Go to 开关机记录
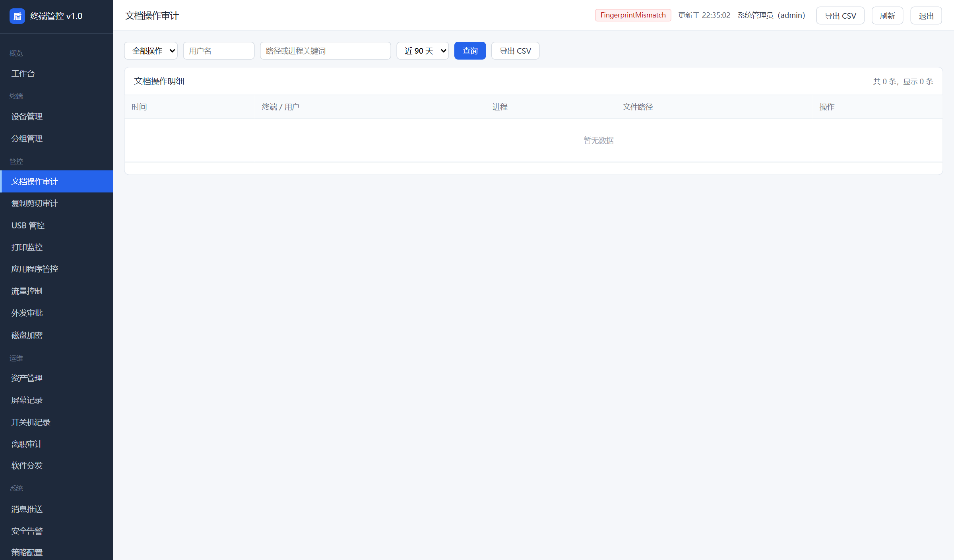The height and width of the screenshot is (560, 954). [56, 422]
